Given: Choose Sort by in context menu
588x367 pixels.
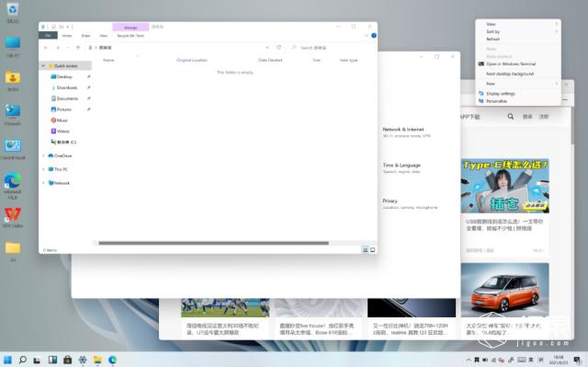Looking at the screenshot, I should coord(518,31).
